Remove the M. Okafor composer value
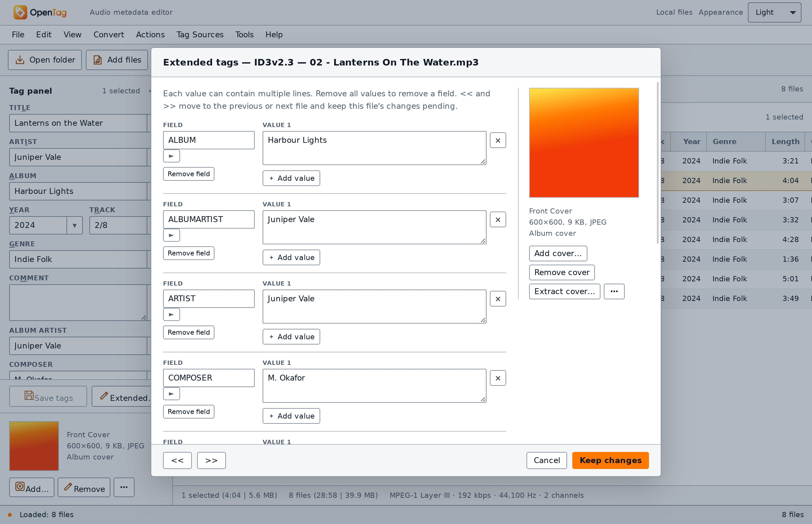 point(498,378)
